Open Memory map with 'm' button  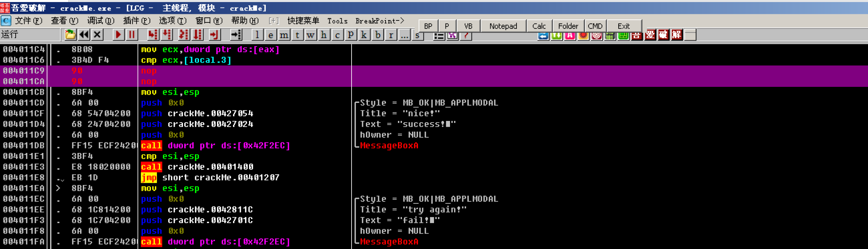pos(284,34)
